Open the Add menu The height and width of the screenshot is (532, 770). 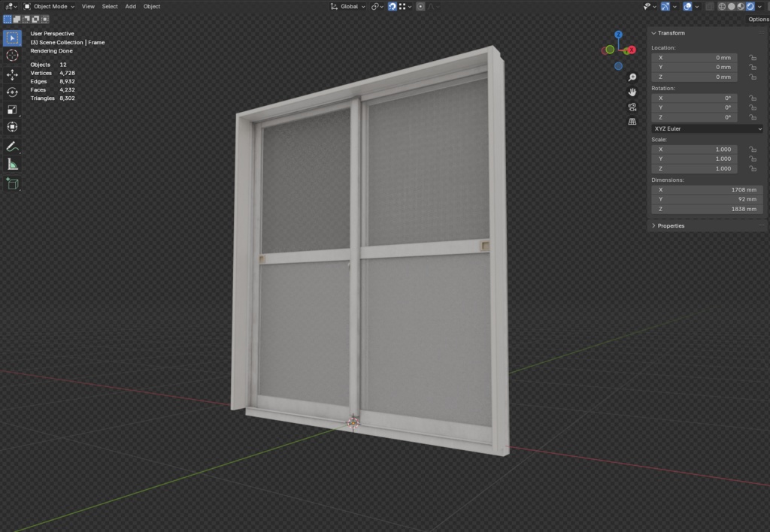coord(130,6)
